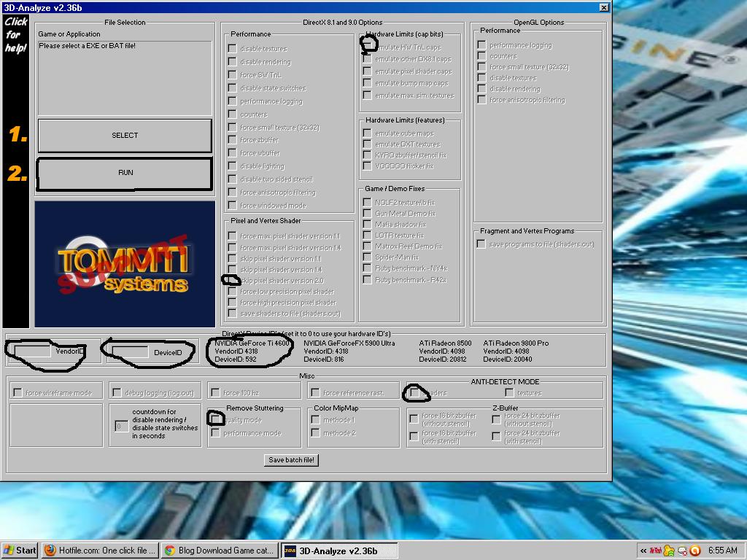Check DirectX save shaders to file (shaders.out)

click(x=233, y=314)
